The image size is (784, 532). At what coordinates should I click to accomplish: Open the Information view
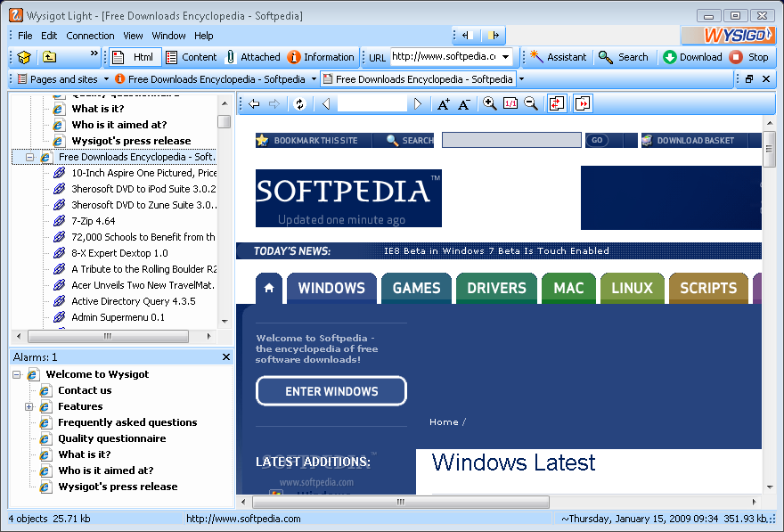[321, 57]
